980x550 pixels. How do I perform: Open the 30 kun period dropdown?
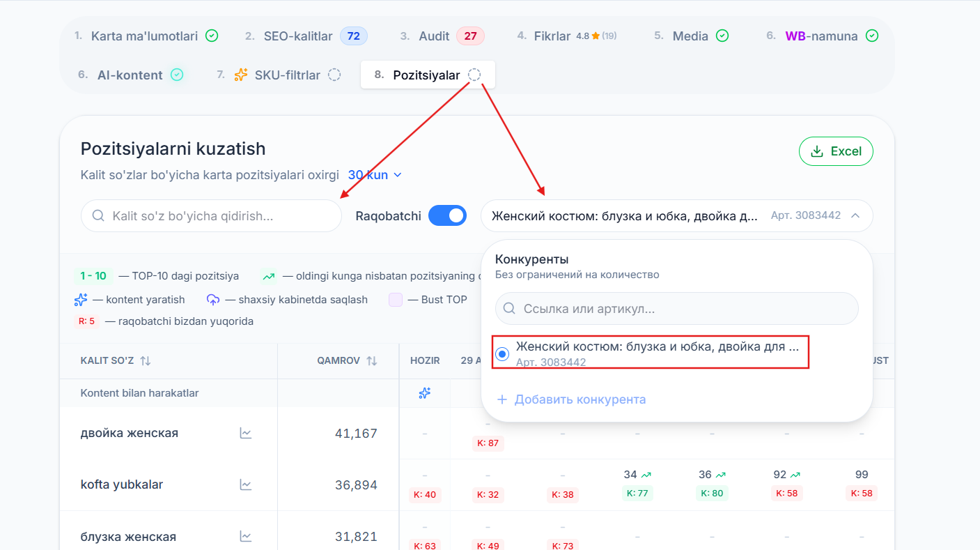coord(375,175)
